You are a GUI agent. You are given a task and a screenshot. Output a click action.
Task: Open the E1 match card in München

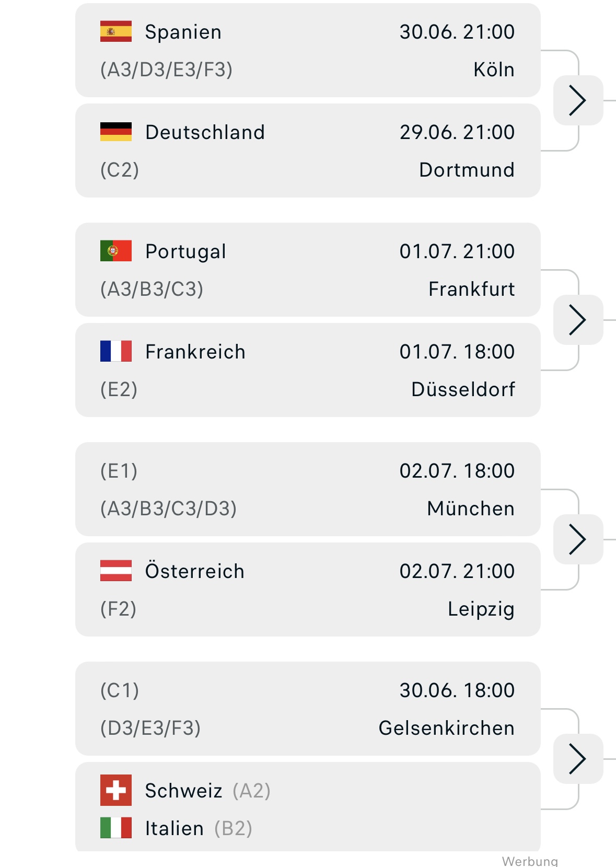(x=308, y=489)
